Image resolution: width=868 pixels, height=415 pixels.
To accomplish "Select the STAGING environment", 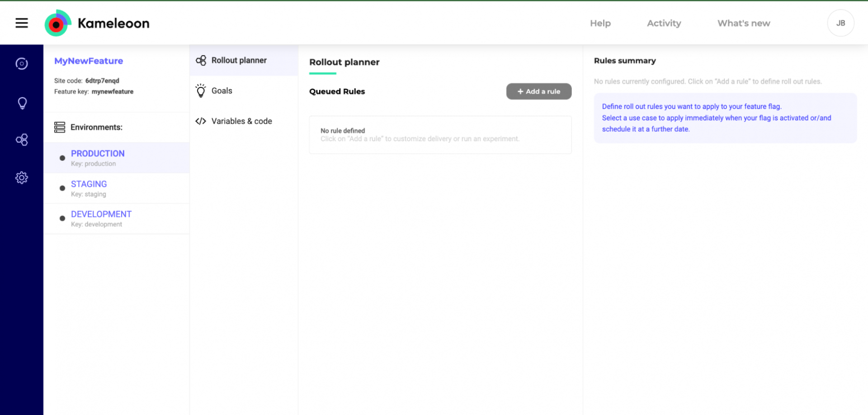I will pyautogui.click(x=117, y=188).
